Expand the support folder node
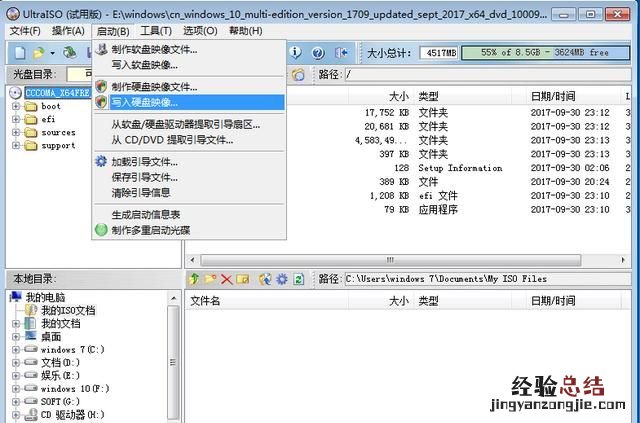The height and width of the screenshot is (423, 640). (16, 145)
